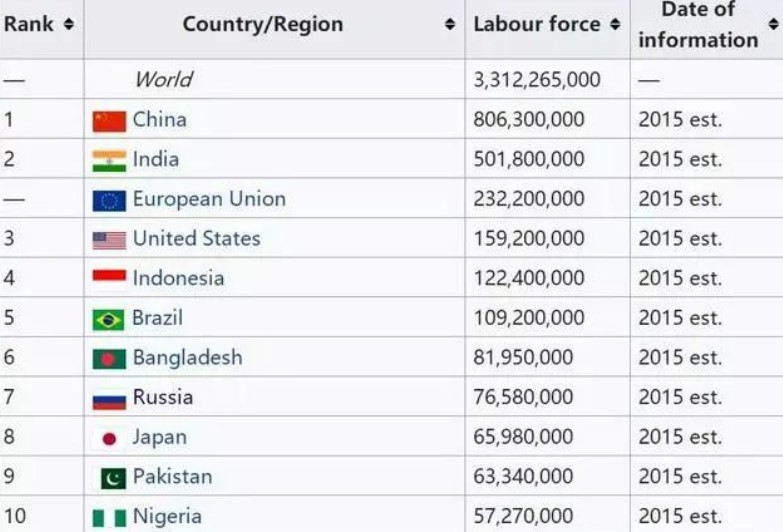This screenshot has width=783, height=532.
Task: Open the Indonesia country link
Action: pyautogui.click(x=178, y=278)
